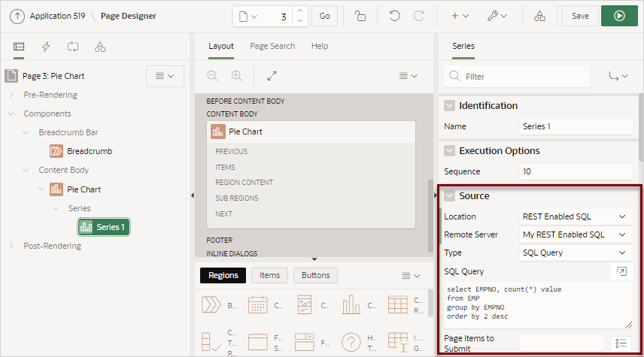Select the Buttons gallery button
Image resolution: width=644 pixels, height=357 pixels.
pyautogui.click(x=315, y=275)
